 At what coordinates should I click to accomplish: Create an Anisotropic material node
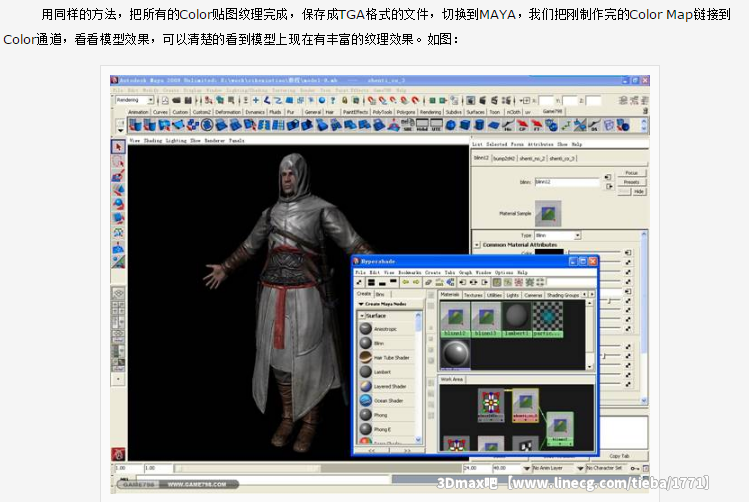tap(386, 329)
